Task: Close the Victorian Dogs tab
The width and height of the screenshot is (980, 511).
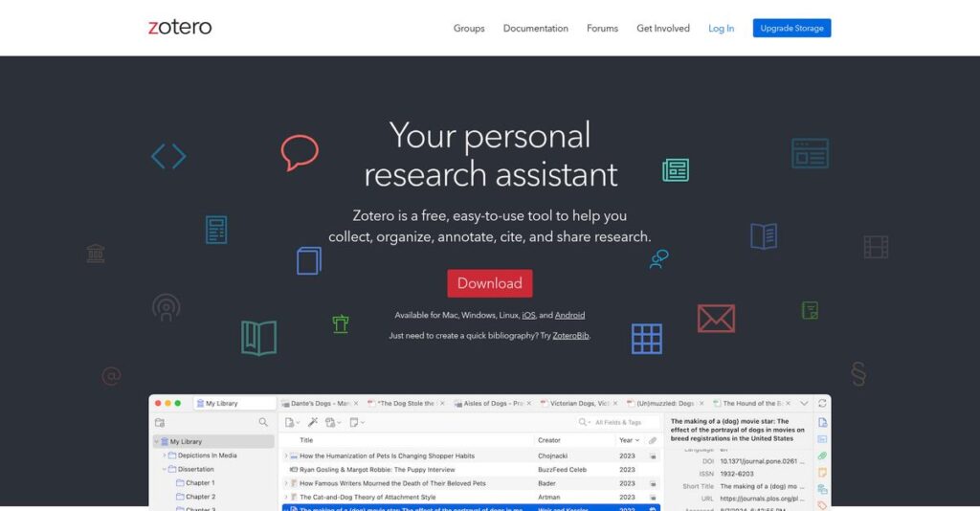Action: [x=615, y=404]
